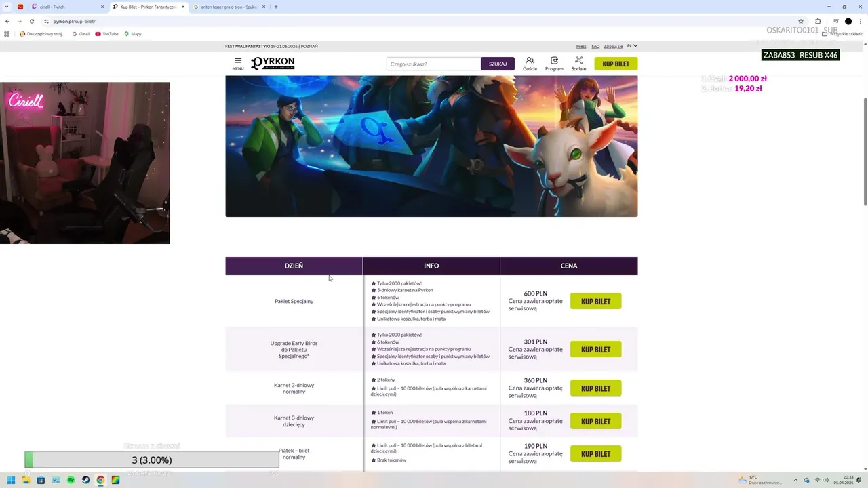Open Steam from taskbar
Viewport: 868px width, 488px height.
tap(86, 480)
